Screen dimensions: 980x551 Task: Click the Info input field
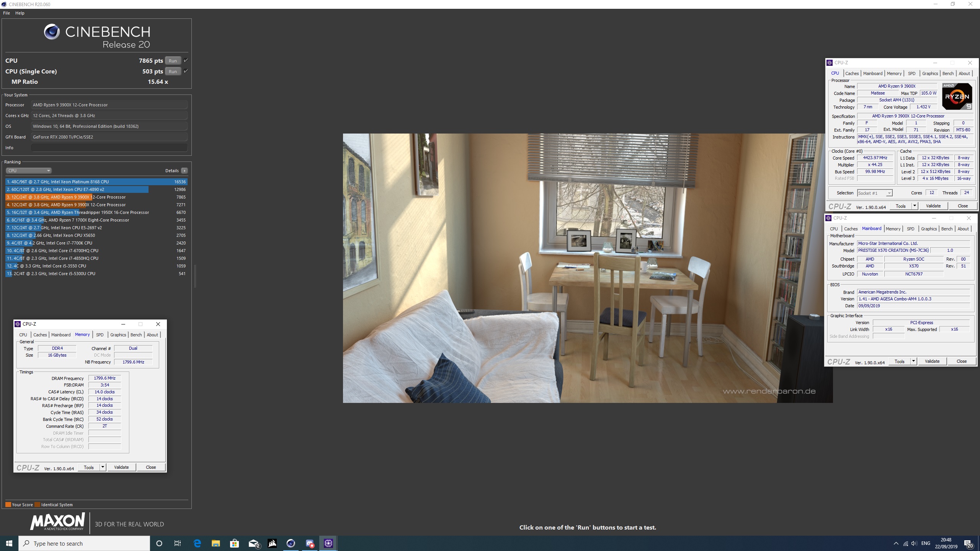pyautogui.click(x=109, y=148)
